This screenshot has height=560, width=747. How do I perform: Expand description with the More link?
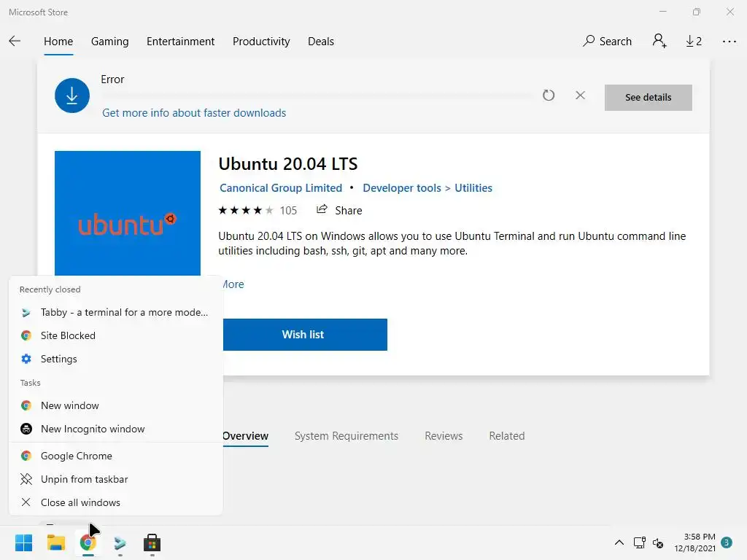pyautogui.click(x=233, y=284)
